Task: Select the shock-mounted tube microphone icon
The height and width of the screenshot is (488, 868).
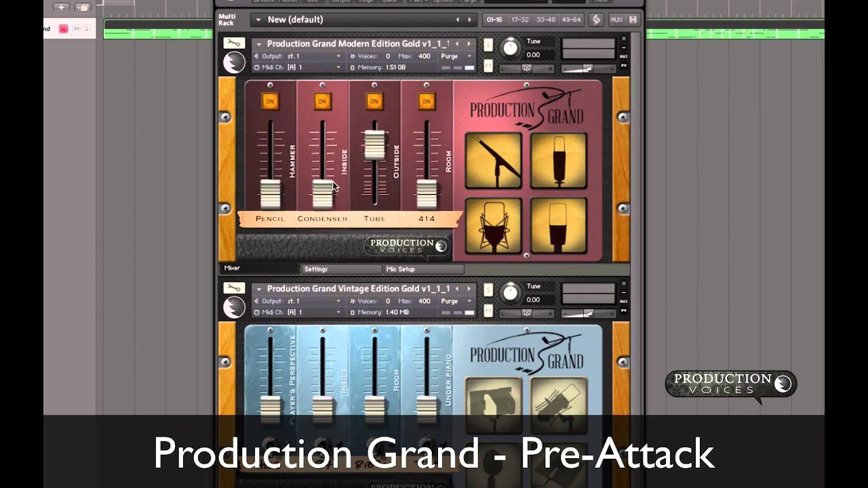Action: [x=494, y=226]
